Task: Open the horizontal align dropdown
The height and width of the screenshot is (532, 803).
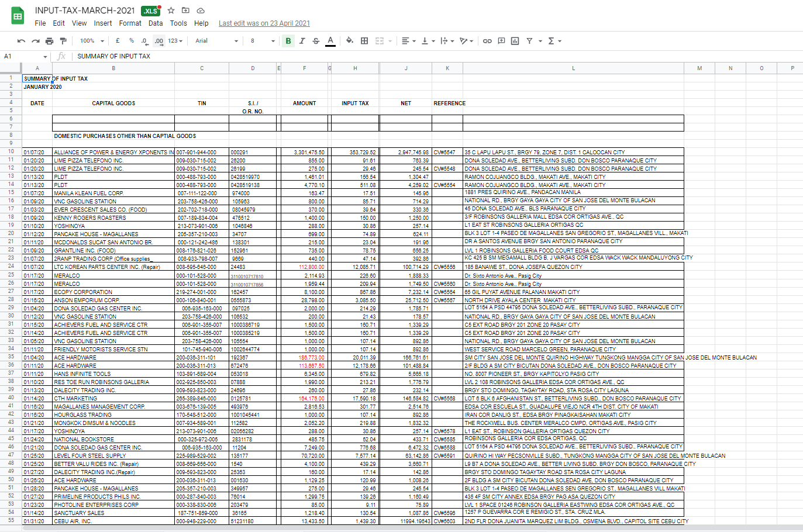Action: (408, 41)
